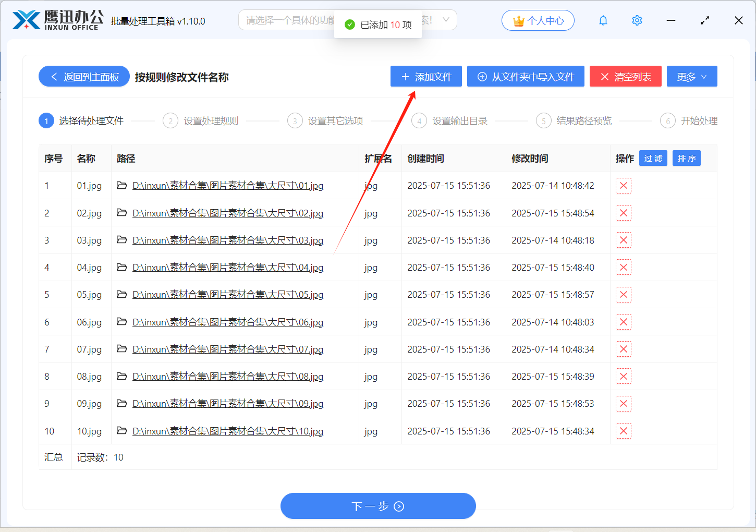Expand the 更多 dropdown button
Image resolution: width=756 pixels, height=532 pixels.
pyautogui.click(x=692, y=76)
